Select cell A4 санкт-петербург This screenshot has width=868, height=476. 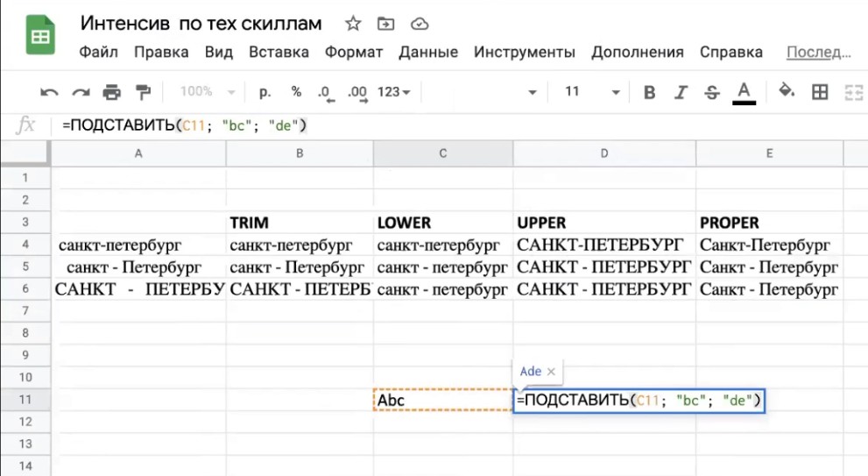[x=138, y=245]
